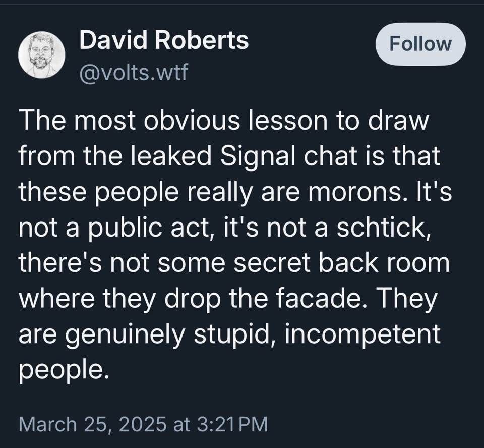Click the word "facade" in the post
The image size is (484, 448).
click(318, 299)
